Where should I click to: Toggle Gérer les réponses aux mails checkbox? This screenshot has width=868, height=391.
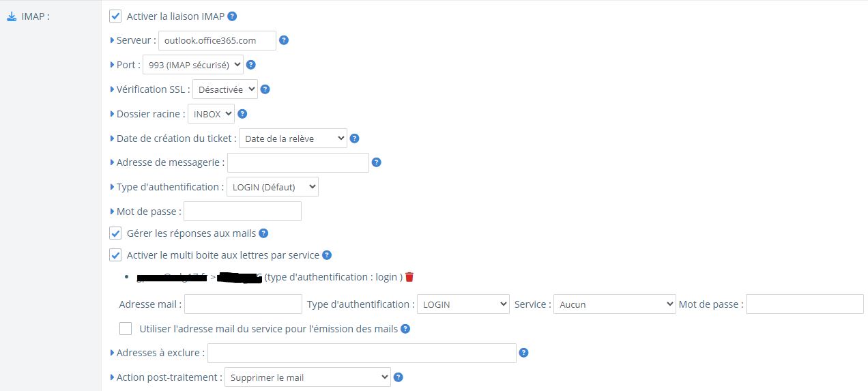115,233
